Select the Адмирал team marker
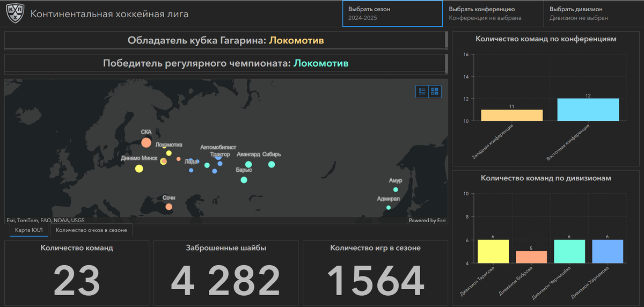The height and width of the screenshot is (307, 644). [x=388, y=207]
